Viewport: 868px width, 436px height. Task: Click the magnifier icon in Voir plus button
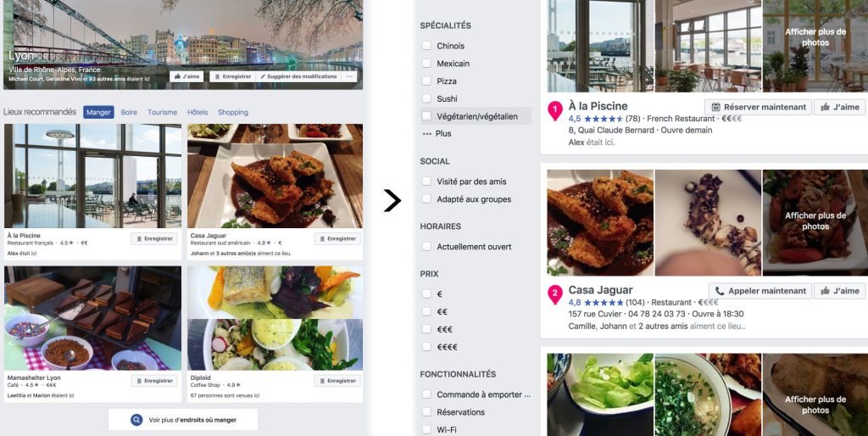(x=136, y=420)
